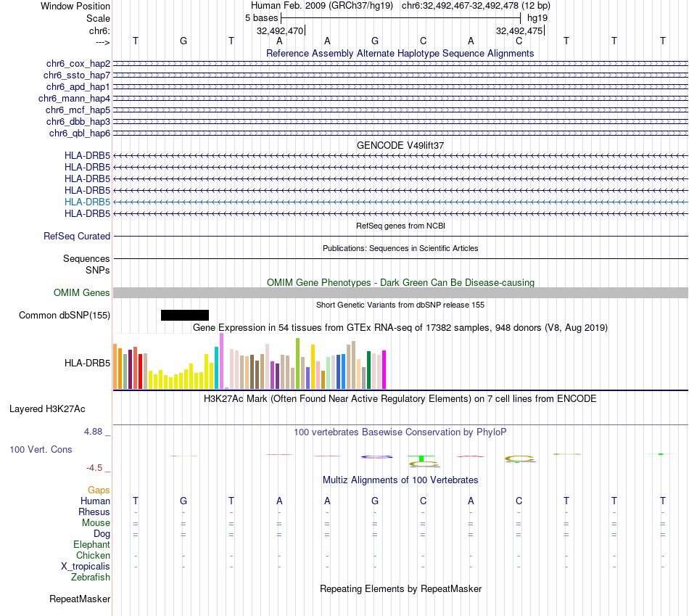Select the Dog species label
This screenshot has height=616, width=689.
click(102, 534)
